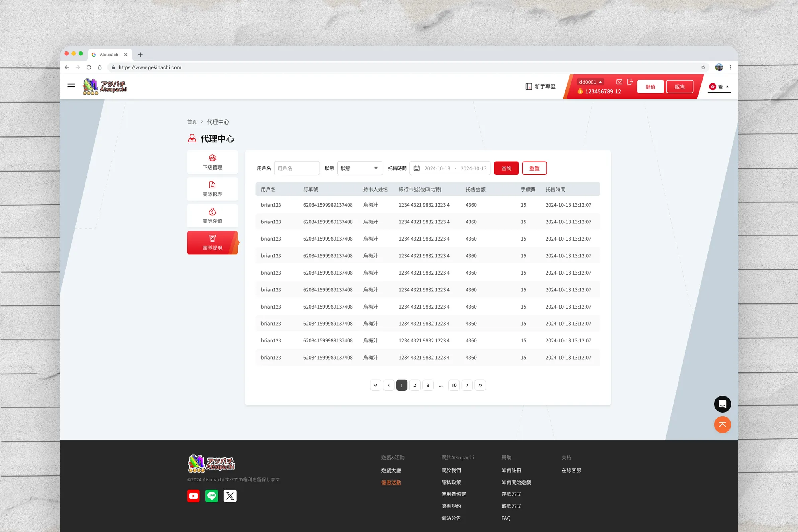This screenshot has width=798, height=532.
Task: Click the browser address bar URL
Action: 150,67
